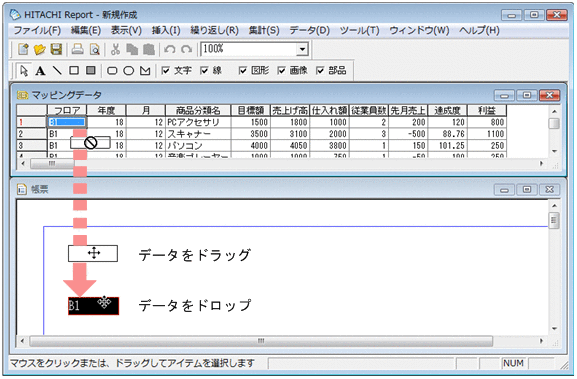The image size is (577, 379).
Task: Toggle the 図形 checkbox
Action: tap(243, 70)
